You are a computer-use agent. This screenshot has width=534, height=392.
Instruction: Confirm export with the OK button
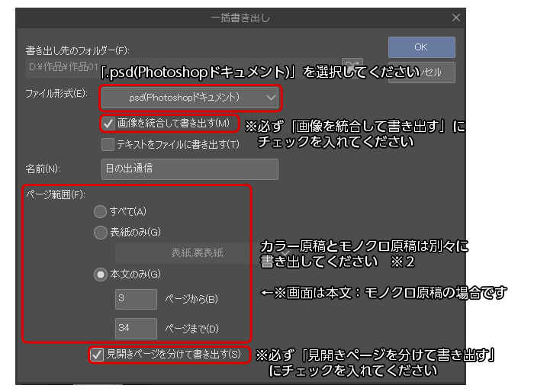click(421, 47)
